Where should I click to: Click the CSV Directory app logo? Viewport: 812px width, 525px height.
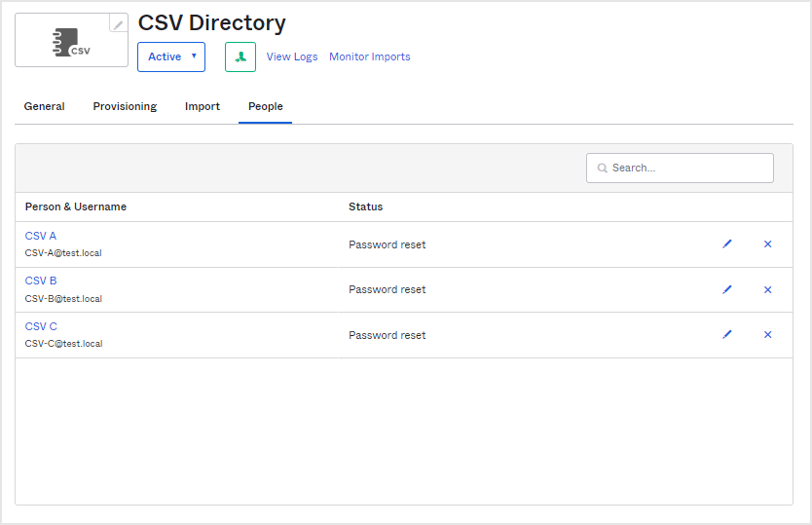[71, 42]
